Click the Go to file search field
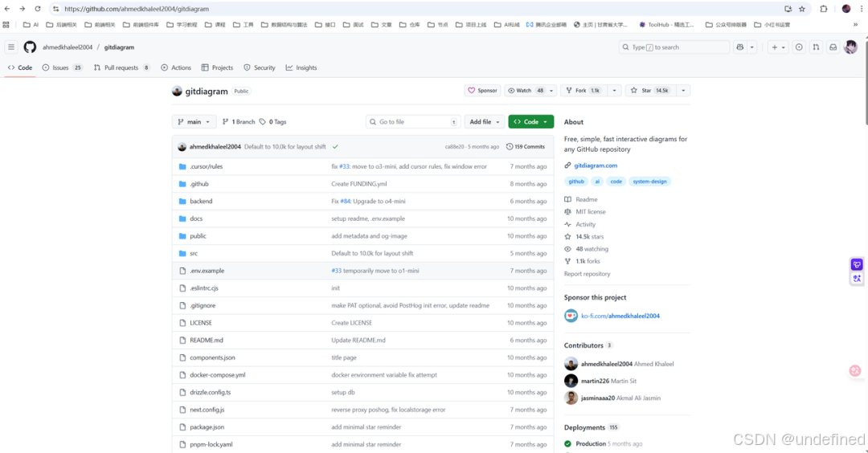This screenshot has height=453, width=868. coord(413,122)
